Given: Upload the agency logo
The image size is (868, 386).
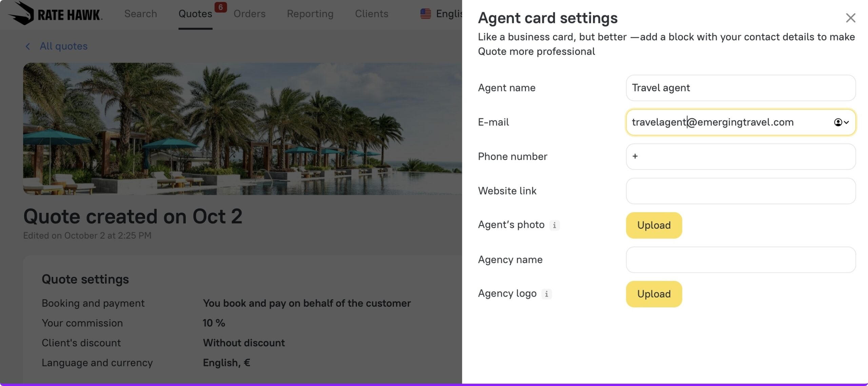Looking at the screenshot, I should click(x=654, y=294).
